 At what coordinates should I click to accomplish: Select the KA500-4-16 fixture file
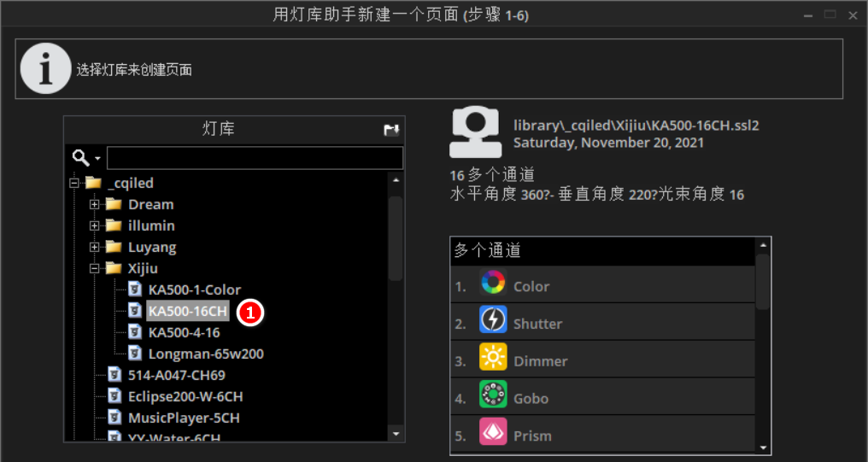coord(184,332)
